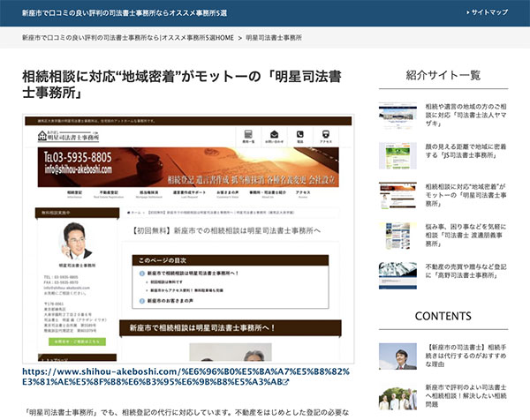The width and height of the screenshot is (530, 420).
Task: Click thumbnail for 渡邊朋義事務所
Action: pyautogui.click(x=397, y=236)
